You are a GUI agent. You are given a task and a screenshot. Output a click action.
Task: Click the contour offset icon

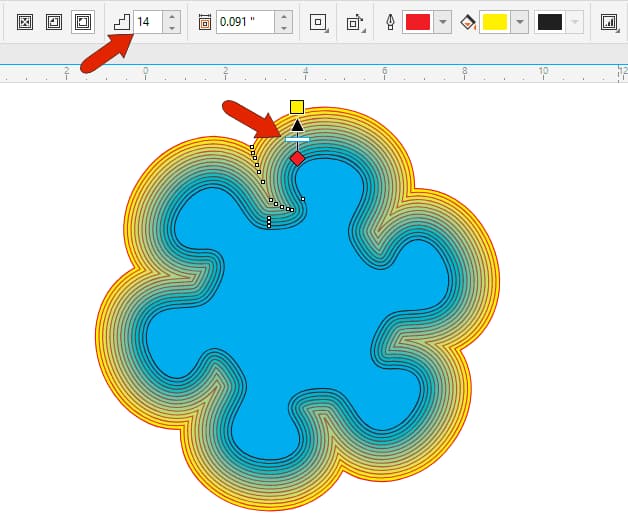[x=205, y=21]
